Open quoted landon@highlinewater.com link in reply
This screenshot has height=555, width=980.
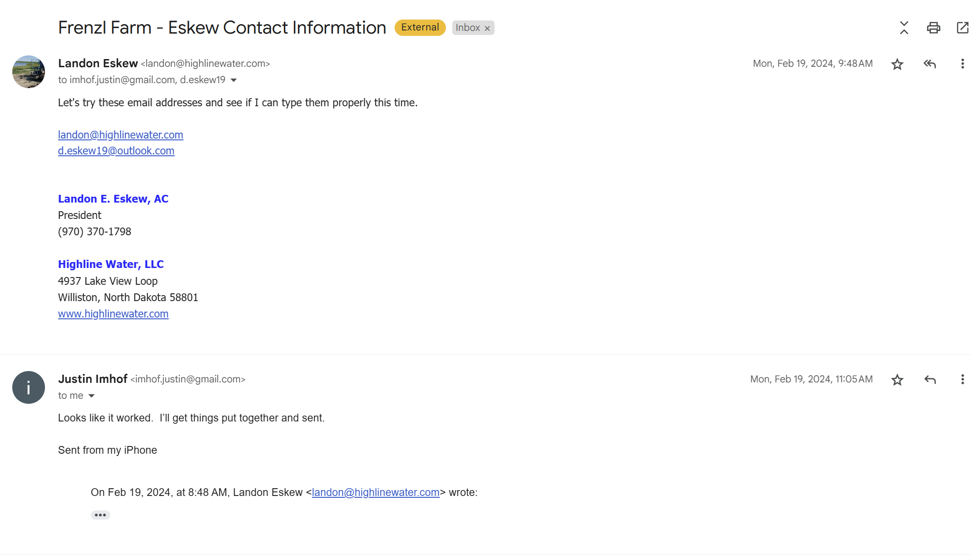point(376,492)
